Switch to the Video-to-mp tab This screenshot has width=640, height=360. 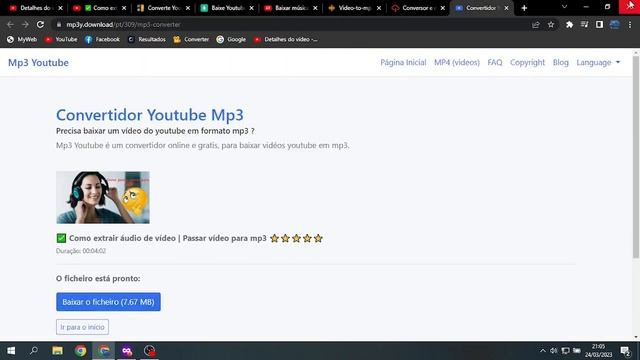coord(353,8)
